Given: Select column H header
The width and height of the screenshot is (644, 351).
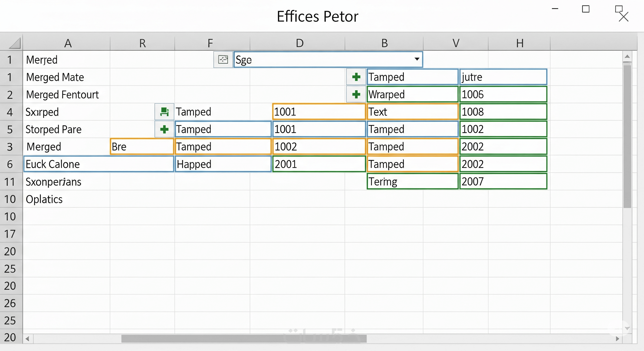Looking at the screenshot, I should coord(520,43).
